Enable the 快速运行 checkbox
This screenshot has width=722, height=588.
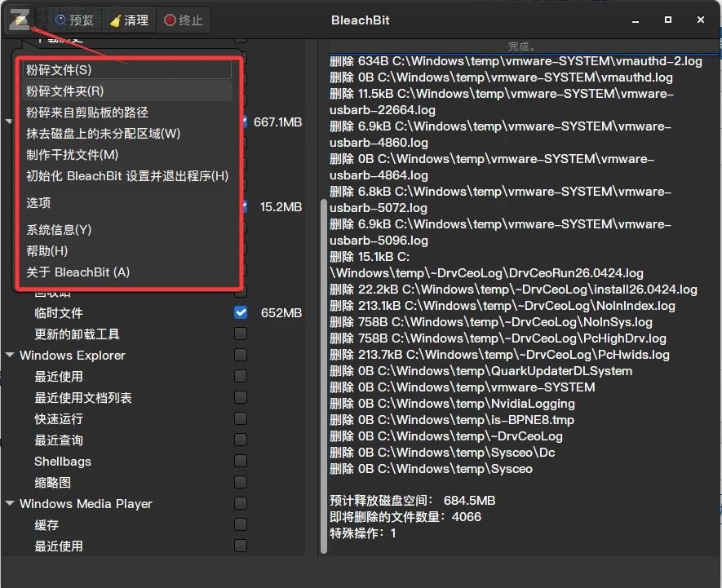tap(241, 418)
